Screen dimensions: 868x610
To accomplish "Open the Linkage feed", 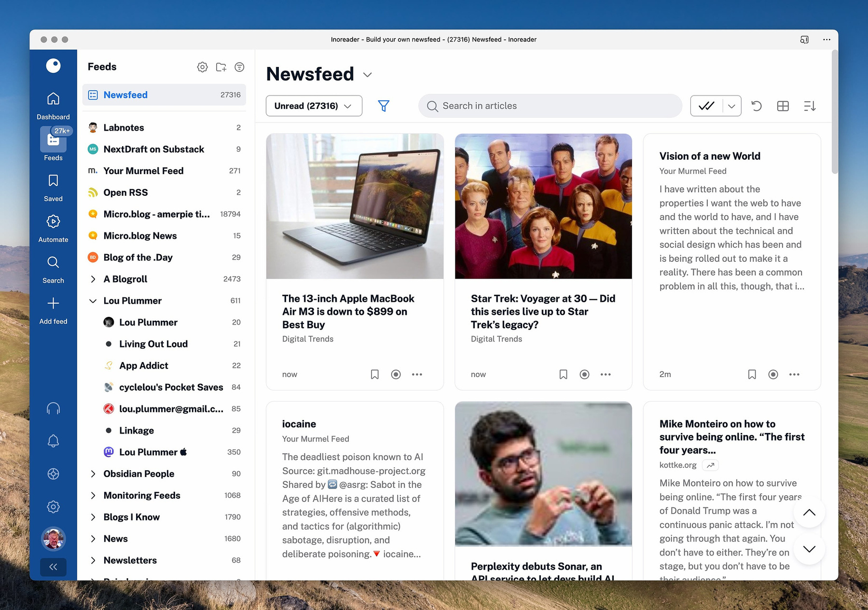I will [164, 431].
